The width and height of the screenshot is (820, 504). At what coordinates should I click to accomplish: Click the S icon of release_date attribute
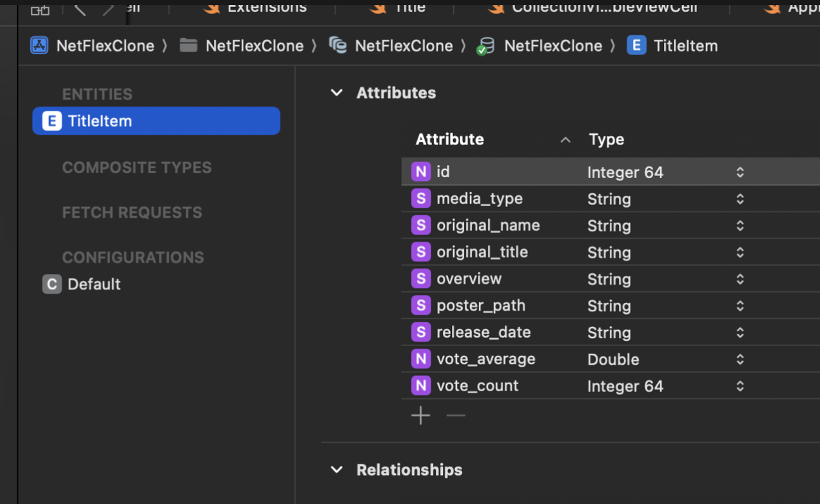[x=421, y=333]
